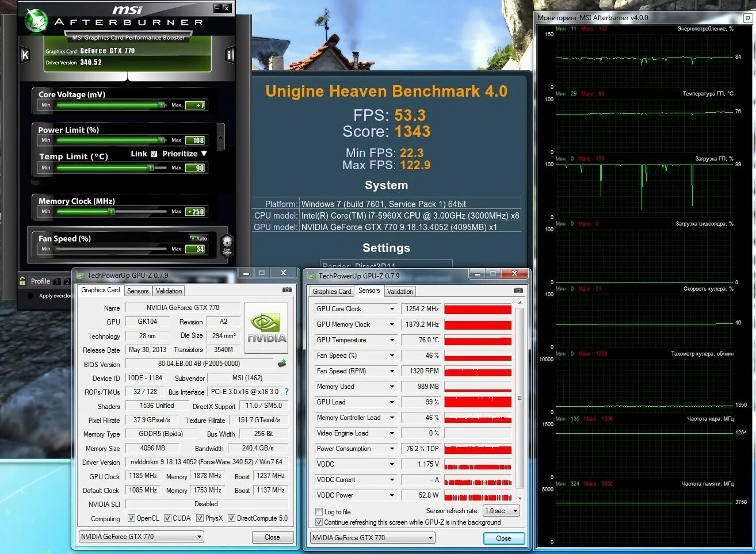
Task: Select Graphics Card tab in left GPU-Z window
Action: [x=101, y=290]
